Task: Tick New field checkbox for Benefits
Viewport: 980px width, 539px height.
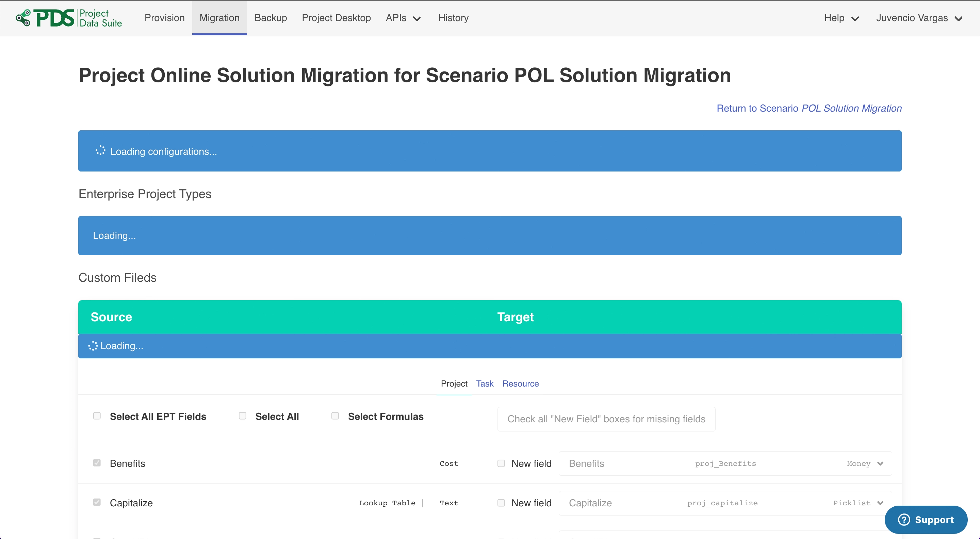Action: click(501, 463)
